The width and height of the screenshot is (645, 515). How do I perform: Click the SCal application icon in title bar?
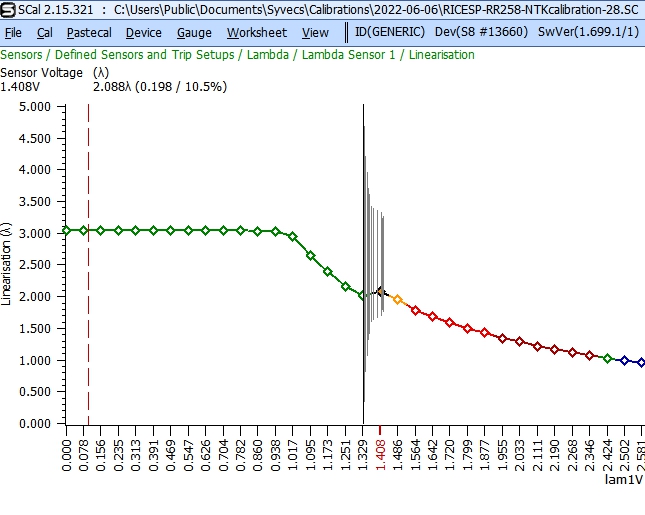(x=8, y=9)
